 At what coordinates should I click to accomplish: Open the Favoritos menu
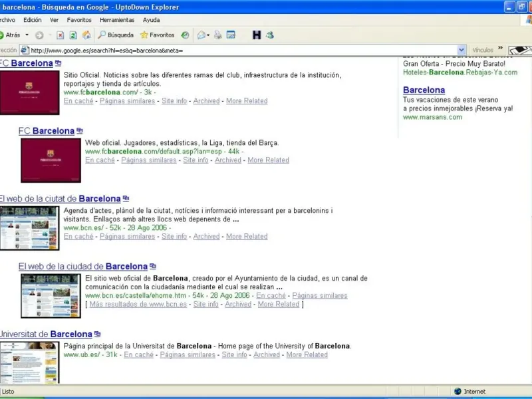(79, 20)
